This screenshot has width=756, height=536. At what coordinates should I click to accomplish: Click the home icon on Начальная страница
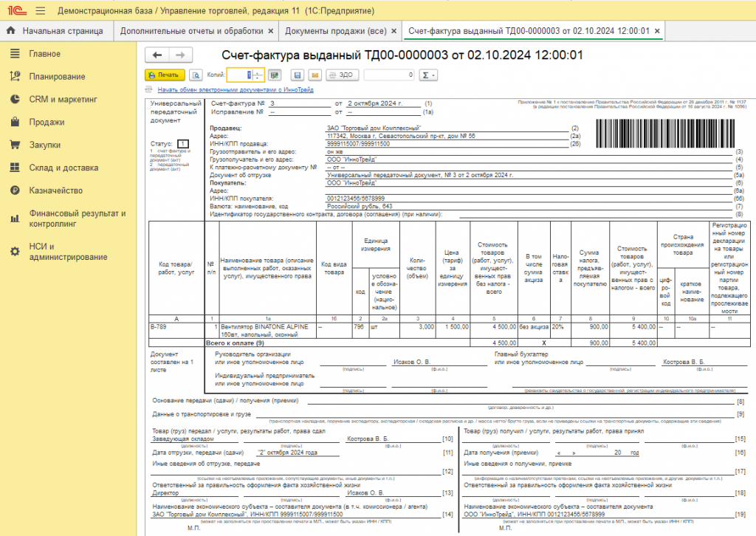(x=11, y=30)
